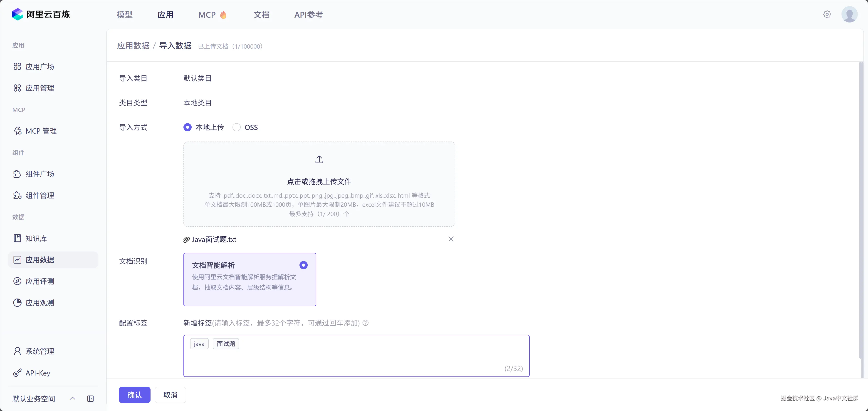Remove the uploaded Java面试题.txt file
The height and width of the screenshot is (411, 868).
[x=451, y=239]
